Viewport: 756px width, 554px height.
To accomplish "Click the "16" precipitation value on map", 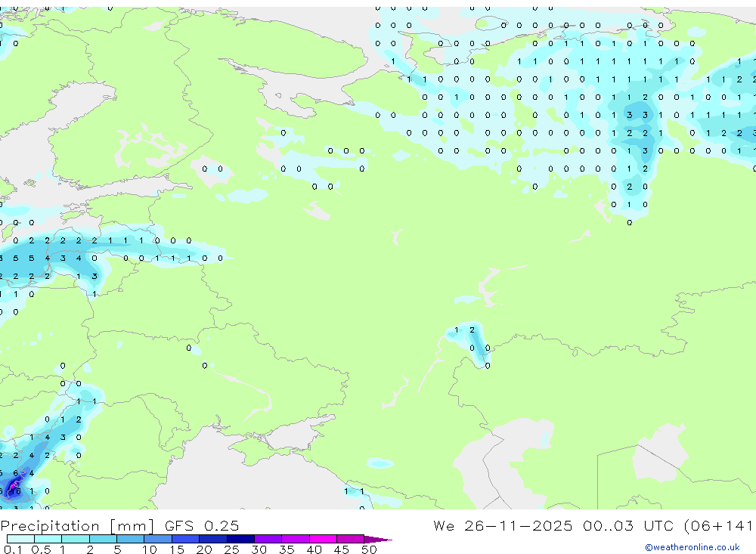I will 15,491.
